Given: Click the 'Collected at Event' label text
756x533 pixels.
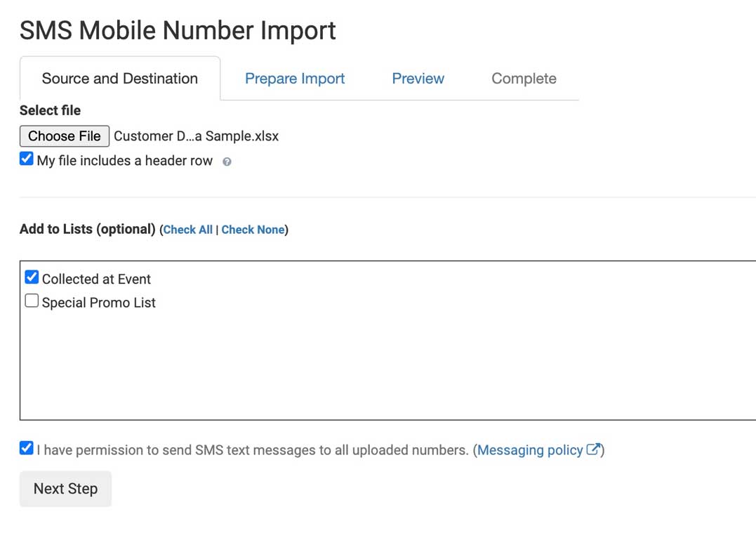Looking at the screenshot, I should coord(96,279).
